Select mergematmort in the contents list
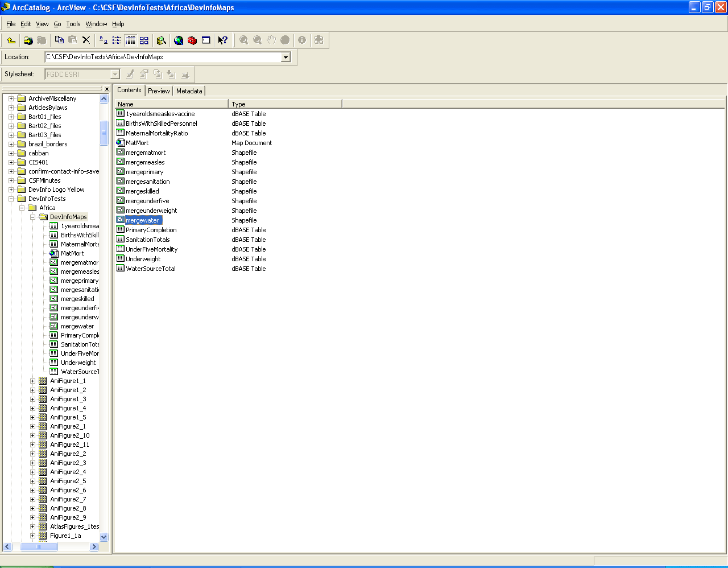Image resolution: width=728 pixels, height=568 pixels. [x=146, y=153]
